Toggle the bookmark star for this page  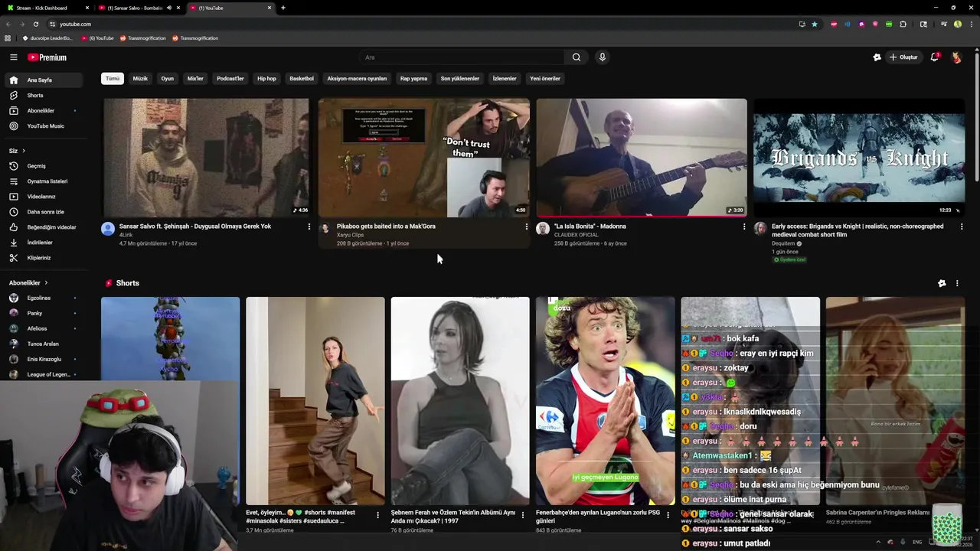click(815, 24)
